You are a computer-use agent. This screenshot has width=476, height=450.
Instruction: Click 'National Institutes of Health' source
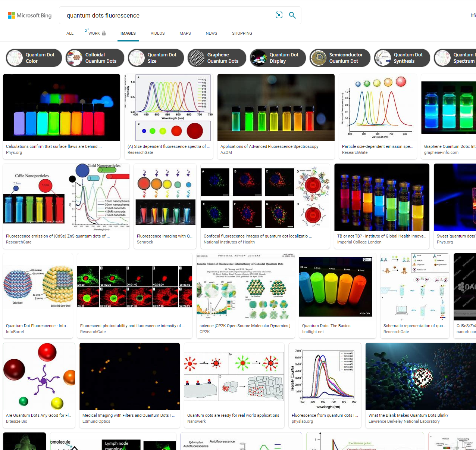point(229,242)
